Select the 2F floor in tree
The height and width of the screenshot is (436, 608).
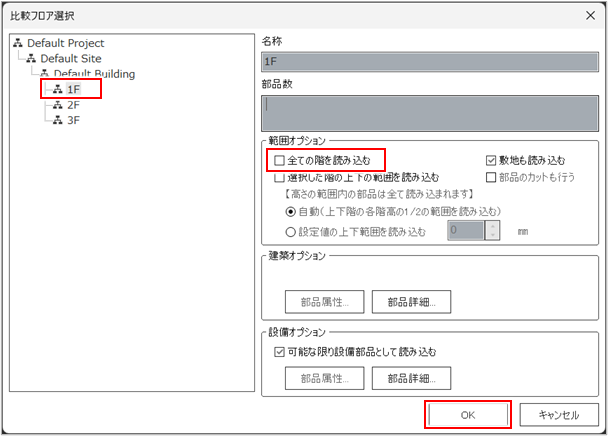[x=73, y=104]
